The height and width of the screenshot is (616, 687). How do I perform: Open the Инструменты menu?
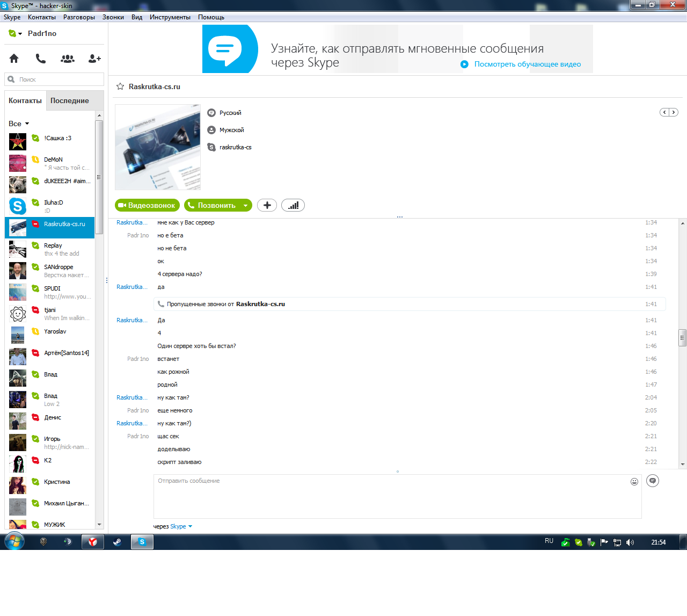(x=170, y=17)
